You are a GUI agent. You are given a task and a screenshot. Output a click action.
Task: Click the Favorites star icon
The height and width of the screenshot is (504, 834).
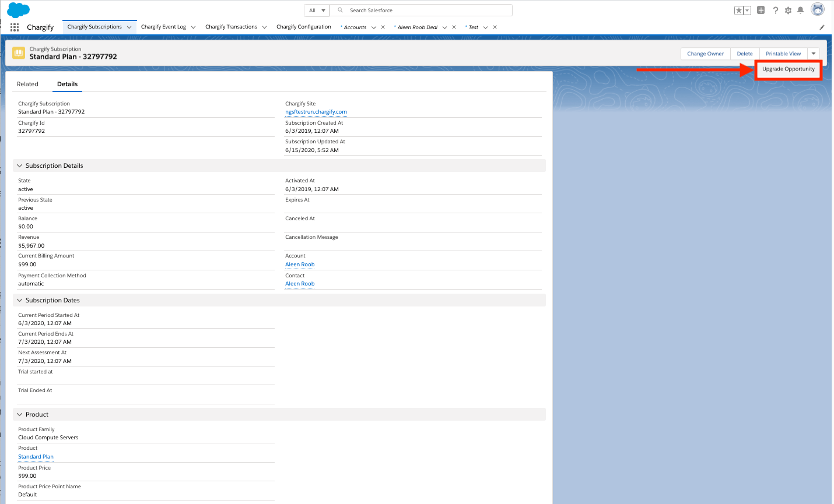coord(739,10)
